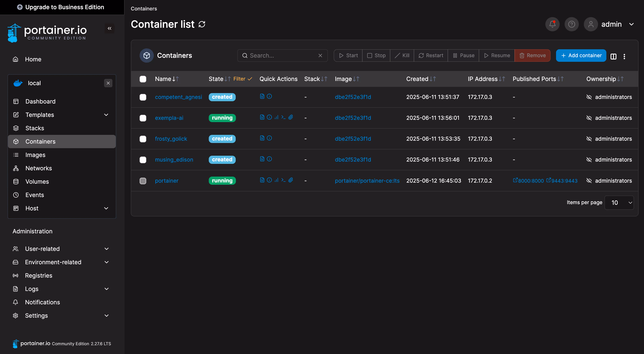
Task: Toggle the select-all containers checkbox
Action: tap(143, 79)
